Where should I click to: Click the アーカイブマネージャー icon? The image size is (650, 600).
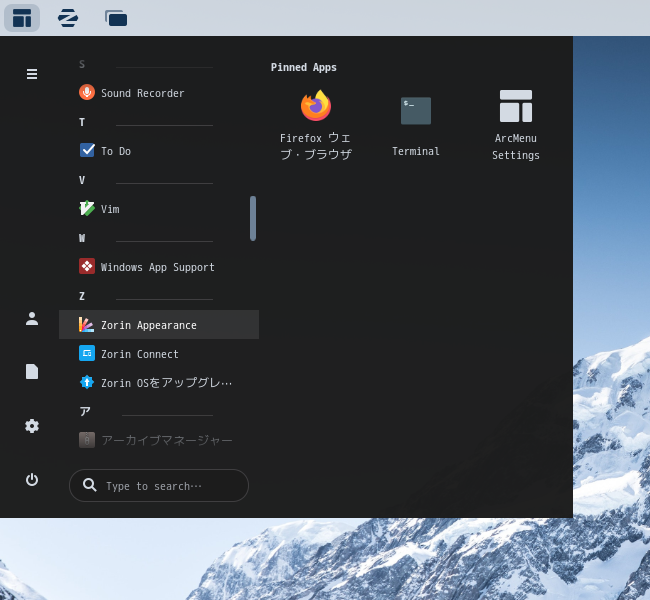pos(87,440)
